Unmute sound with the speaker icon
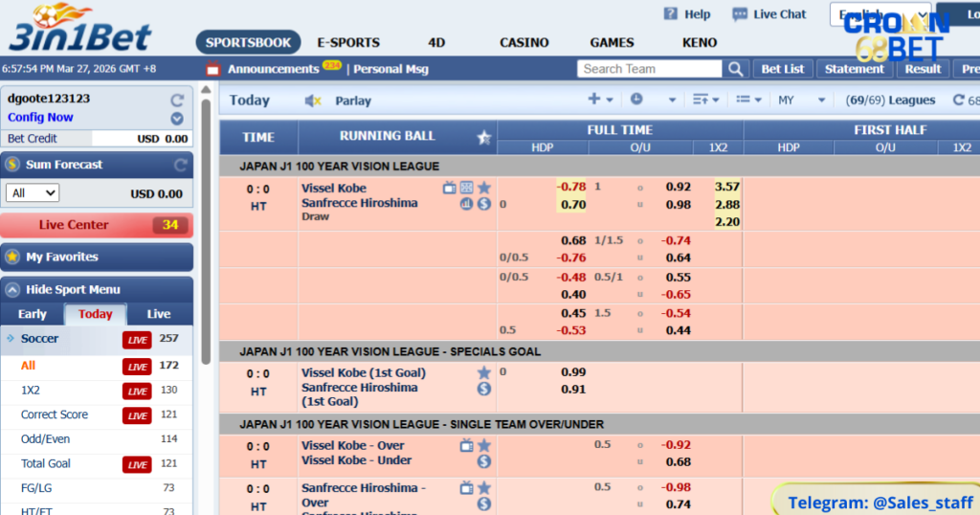Viewport: 980px width, 515px height. point(313,101)
